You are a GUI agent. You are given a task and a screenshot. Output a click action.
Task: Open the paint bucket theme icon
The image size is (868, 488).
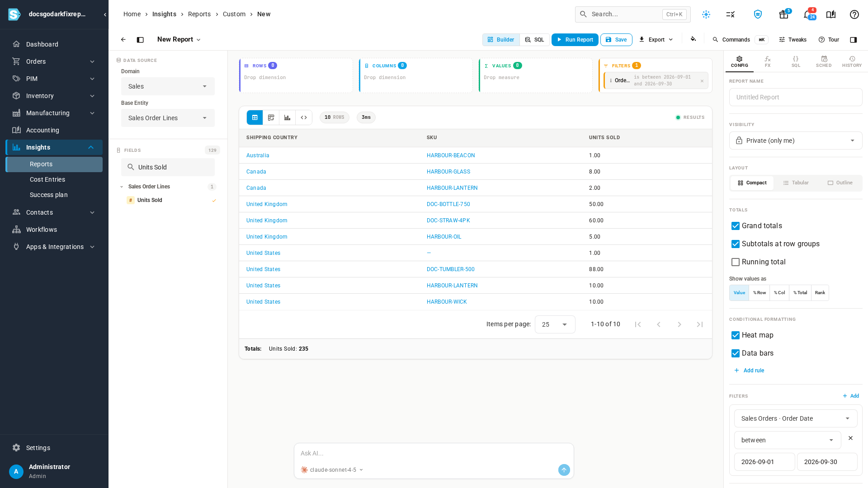[693, 39]
